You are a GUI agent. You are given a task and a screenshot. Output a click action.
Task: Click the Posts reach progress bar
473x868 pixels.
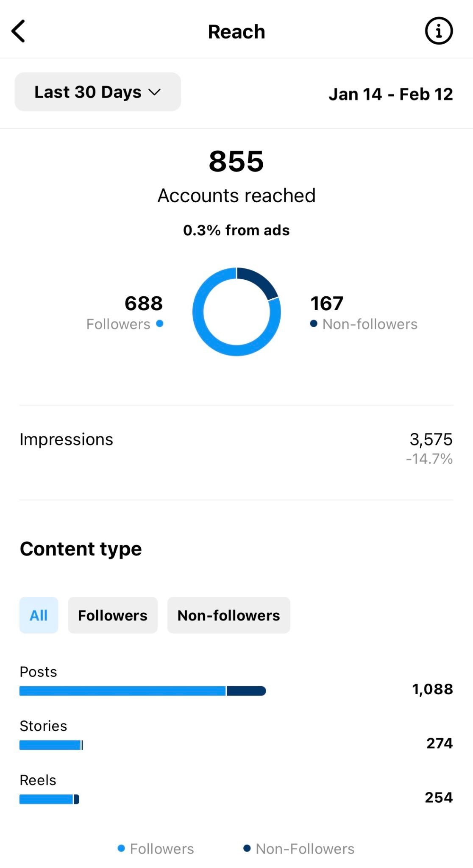142,690
